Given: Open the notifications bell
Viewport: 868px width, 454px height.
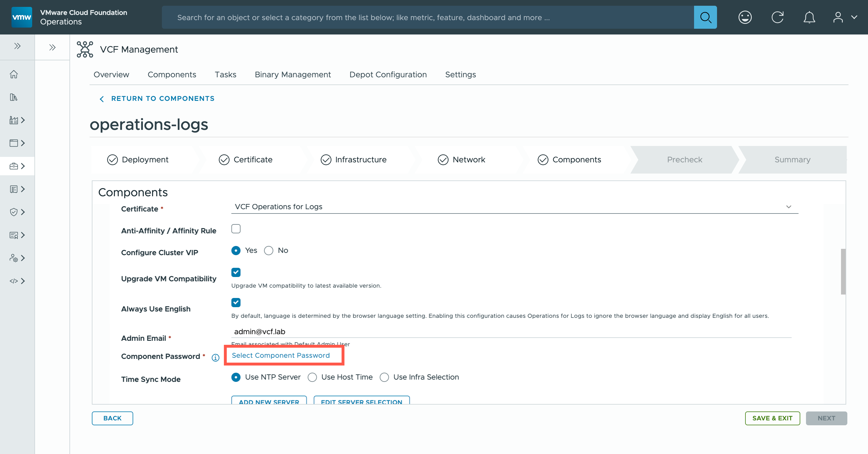Looking at the screenshot, I should point(809,17).
